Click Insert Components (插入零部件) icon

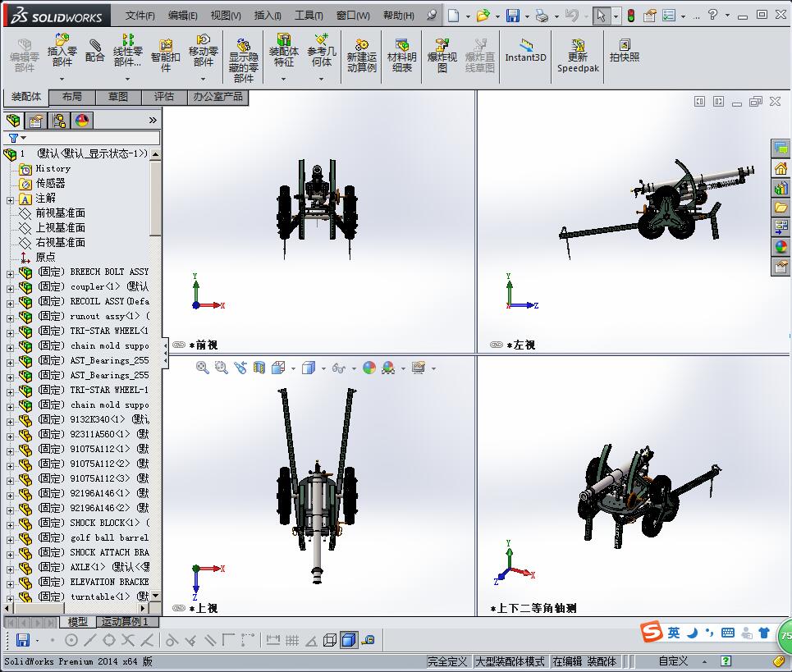(x=62, y=51)
